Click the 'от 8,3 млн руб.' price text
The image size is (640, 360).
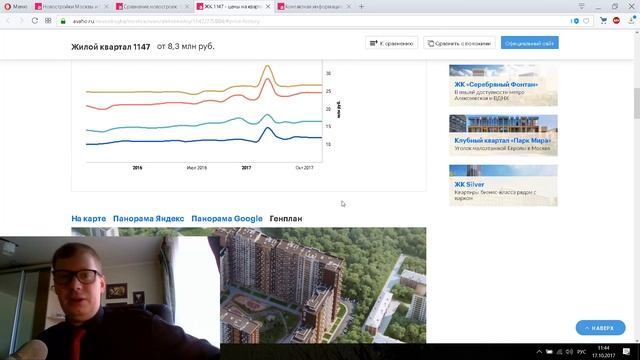[186, 47]
